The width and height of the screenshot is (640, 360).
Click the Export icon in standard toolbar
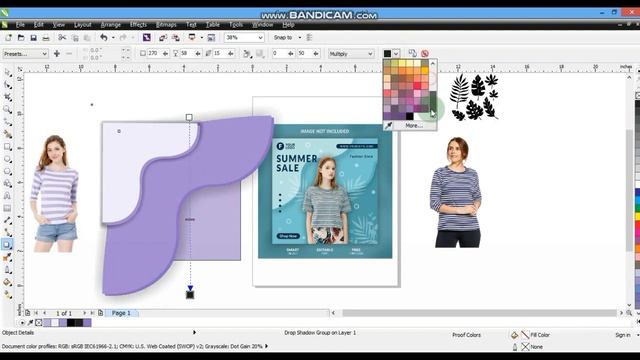(176, 38)
